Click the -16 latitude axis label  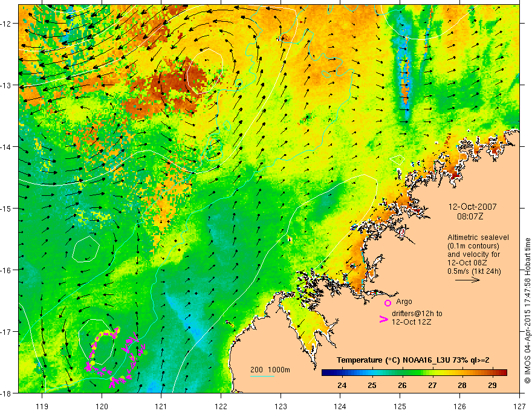point(7,270)
